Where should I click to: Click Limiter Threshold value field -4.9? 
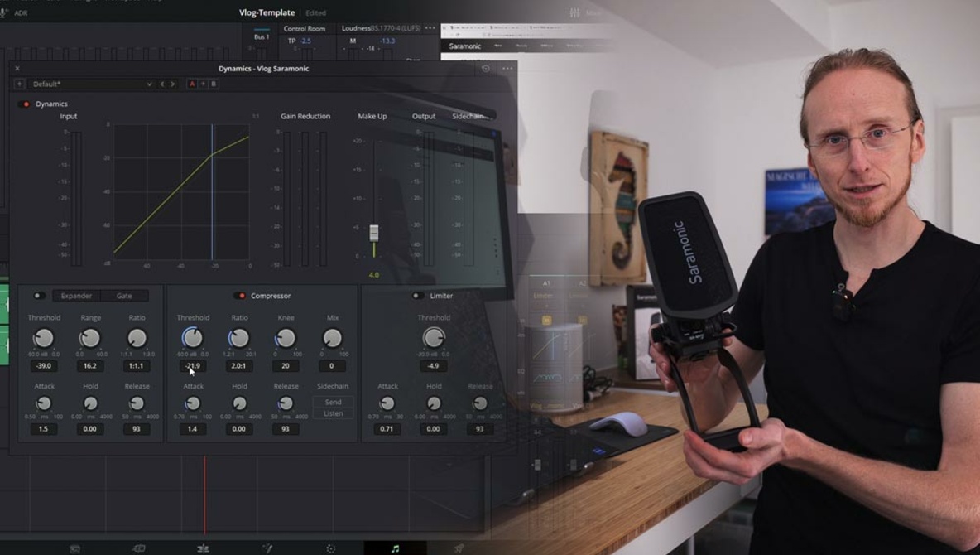click(x=434, y=366)
